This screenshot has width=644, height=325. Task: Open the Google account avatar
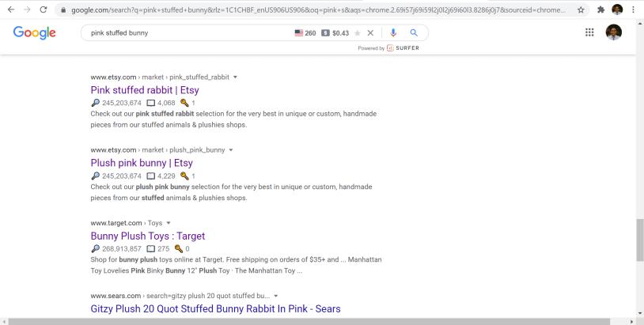point(614,32)
